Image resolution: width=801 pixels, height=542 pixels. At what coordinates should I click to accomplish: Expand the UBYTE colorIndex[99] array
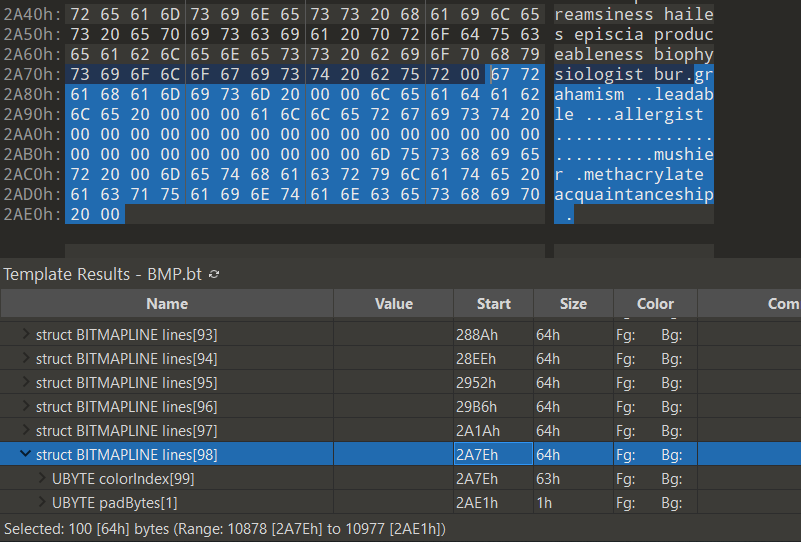pos(42,479)
